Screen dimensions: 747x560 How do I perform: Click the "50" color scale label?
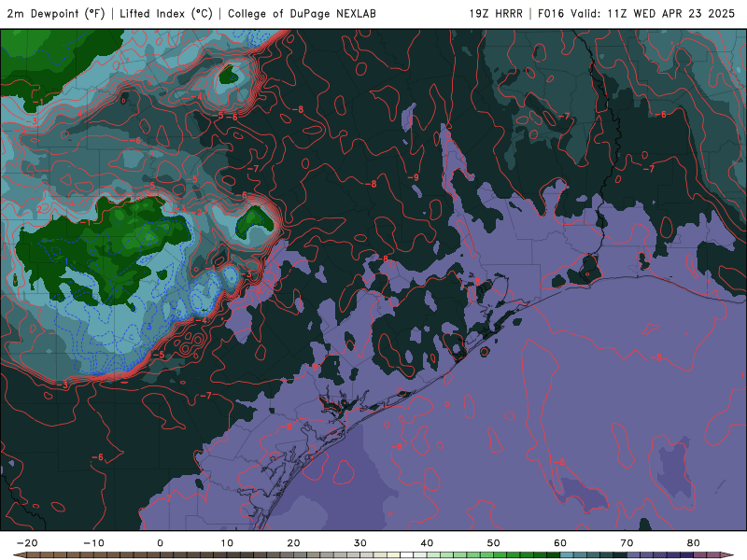point(494,543)
